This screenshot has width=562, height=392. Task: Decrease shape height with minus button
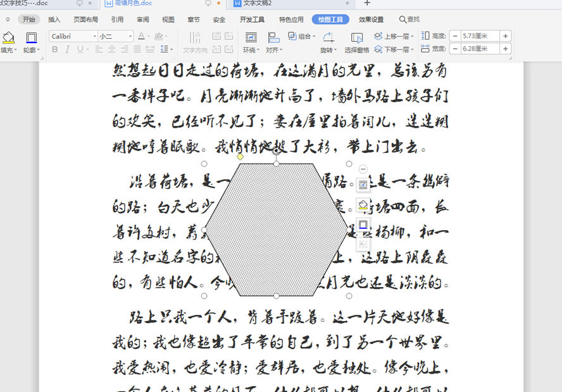[455, 36]
